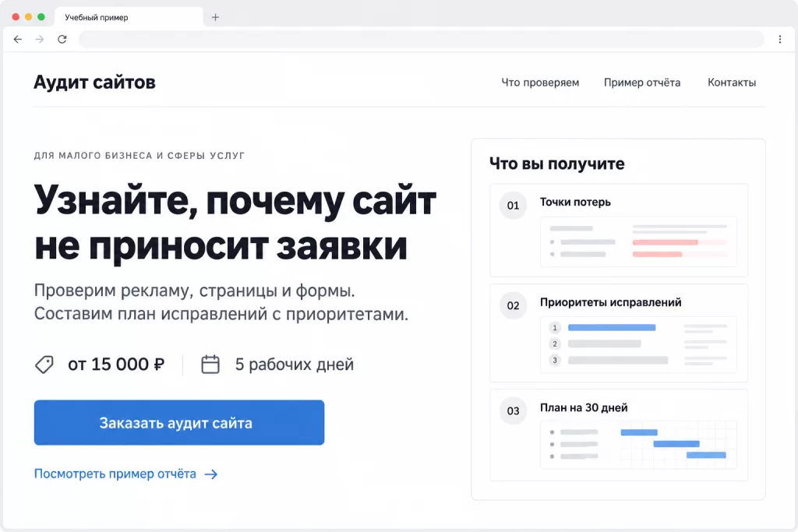The height and width of the screenshot is (532, 798).
Task: Click the 03 number badge
Action: pos(513,411)
